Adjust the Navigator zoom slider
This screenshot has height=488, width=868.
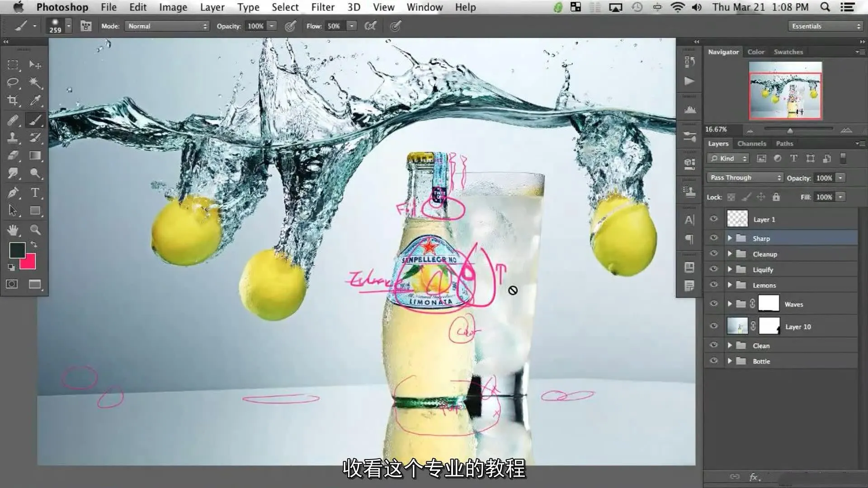point(790,131)
